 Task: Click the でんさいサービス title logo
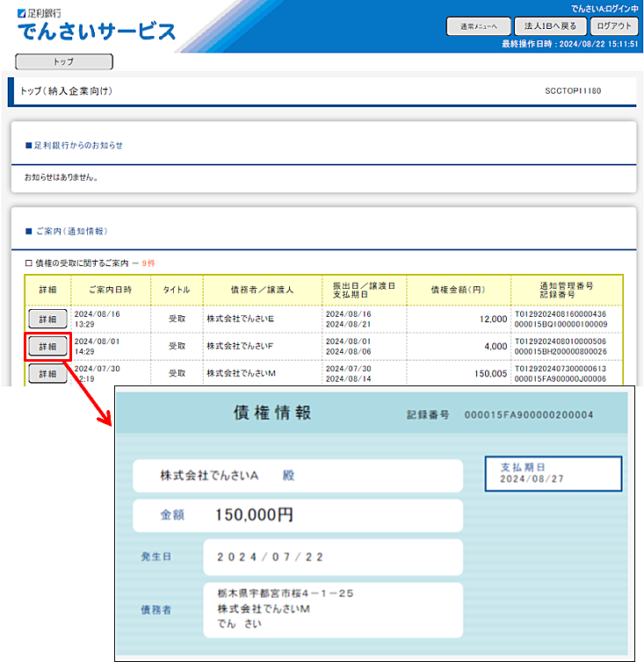point(97,32)
